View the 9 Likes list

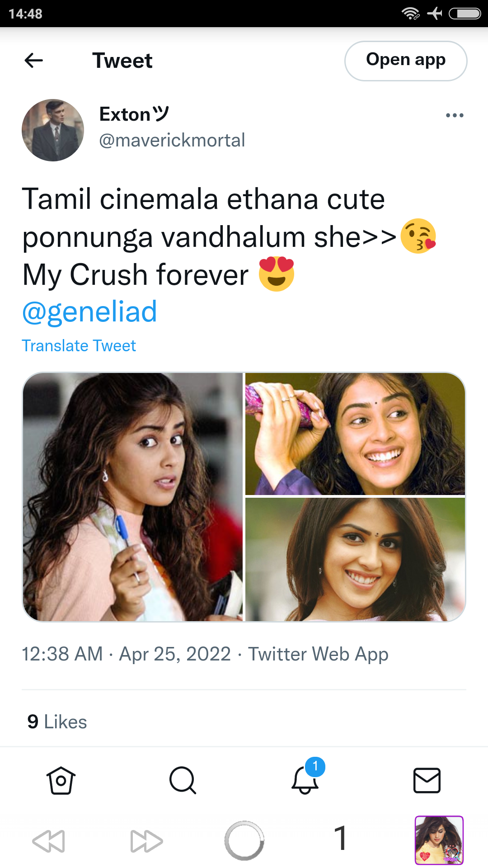(x=57, y=722)
